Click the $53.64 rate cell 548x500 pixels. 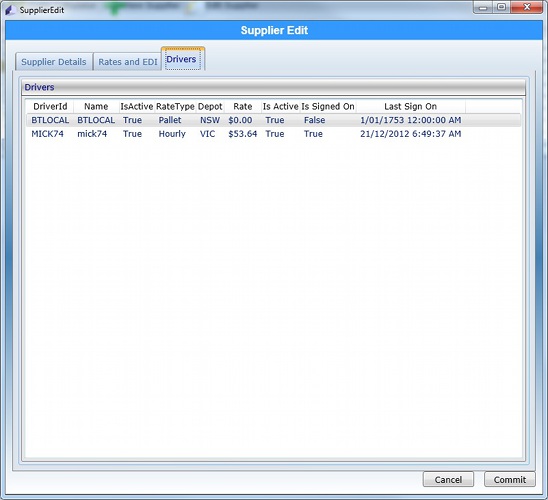243,134
